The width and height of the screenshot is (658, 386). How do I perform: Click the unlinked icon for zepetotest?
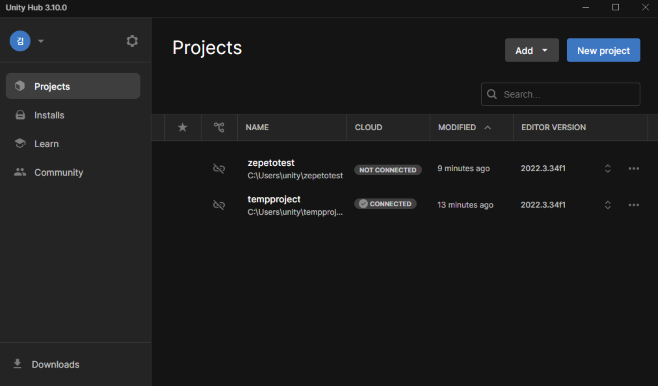pos(219,169)
